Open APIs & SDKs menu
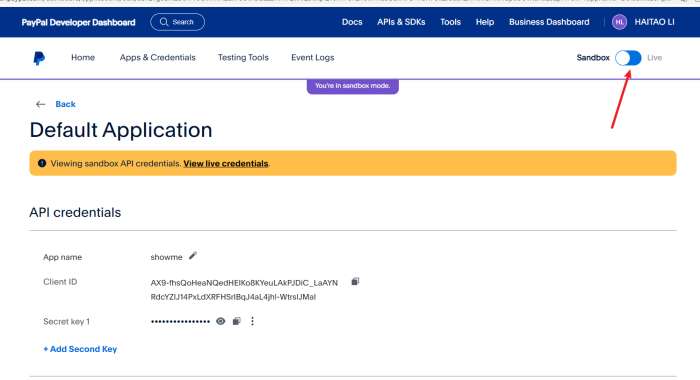700x380 pixels. [x=401, y=22]
